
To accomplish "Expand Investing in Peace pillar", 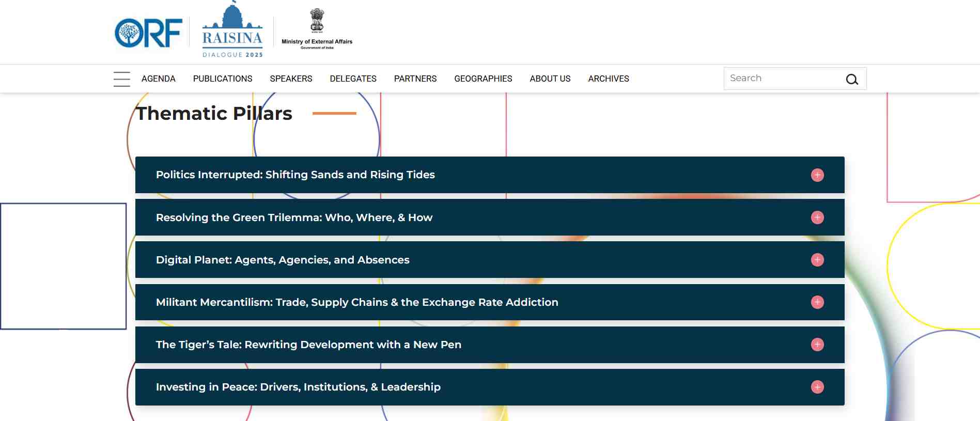I will click(x=817, y=387).
